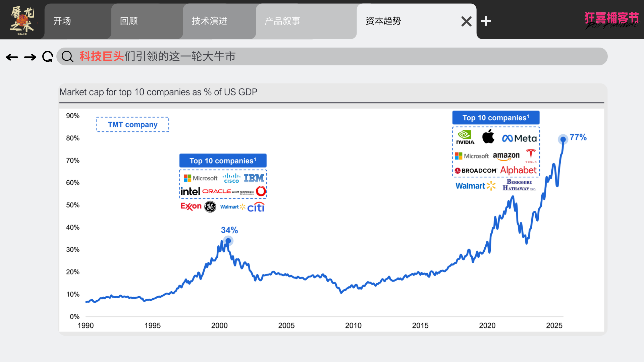
Task: Click the 2025 Top 10 companies label
Action: pos(496,118)
